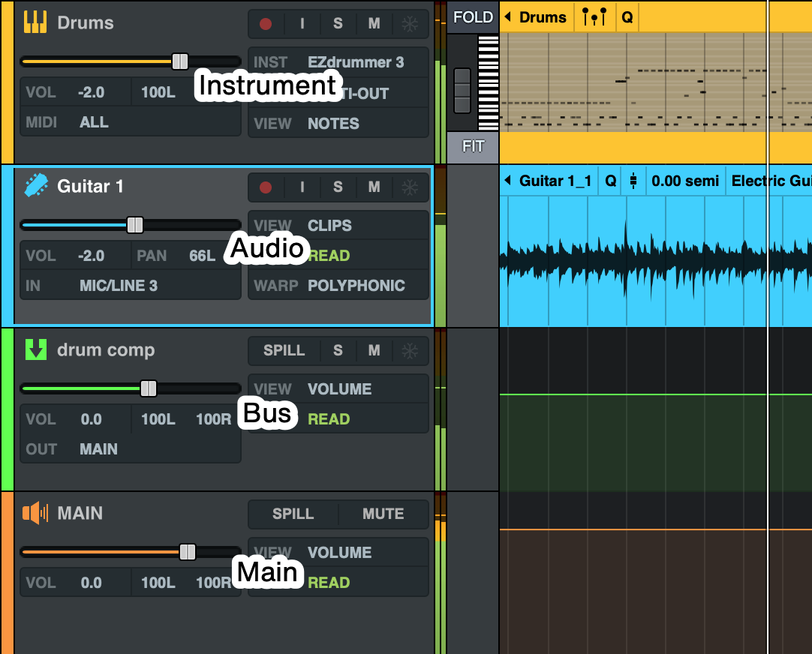Click the FOLD button above the keyboard strip
This screenshot has height=654, width=812.
point(472,16)
